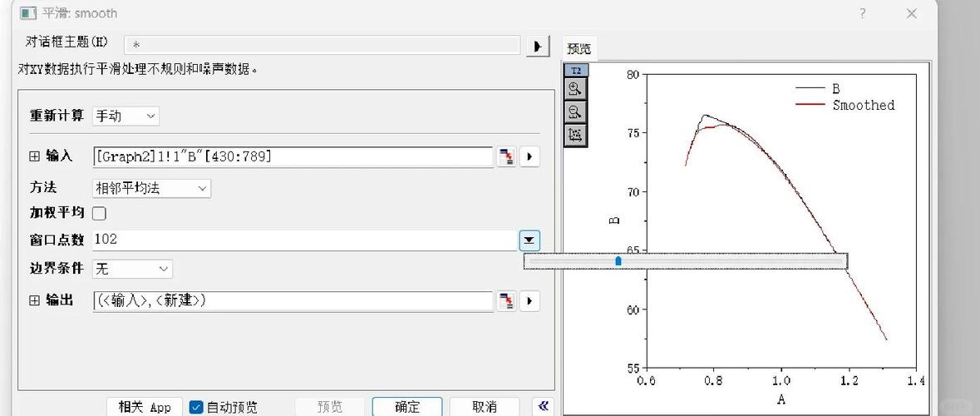
Task: Open flyout arrow next to output field
Action: [529, 301]
